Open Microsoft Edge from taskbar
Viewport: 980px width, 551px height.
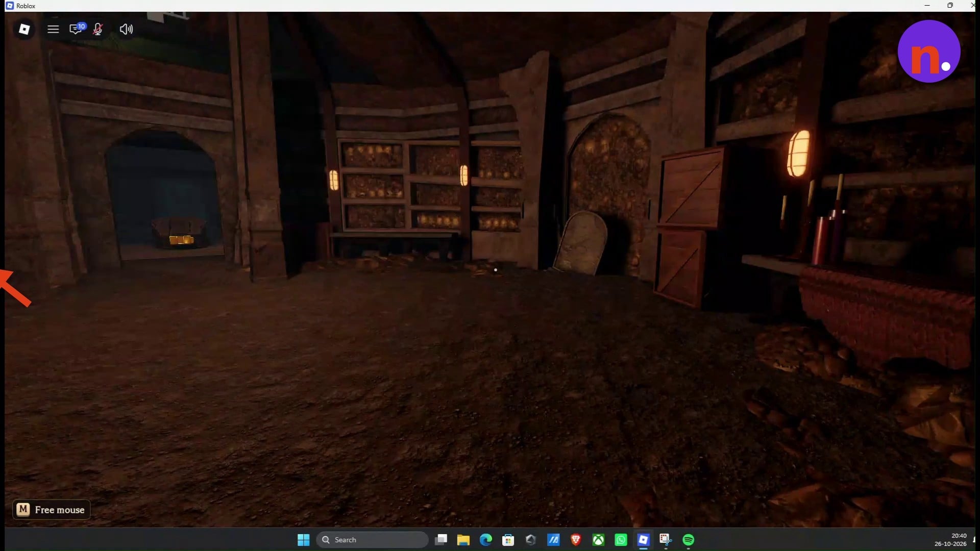486,540
